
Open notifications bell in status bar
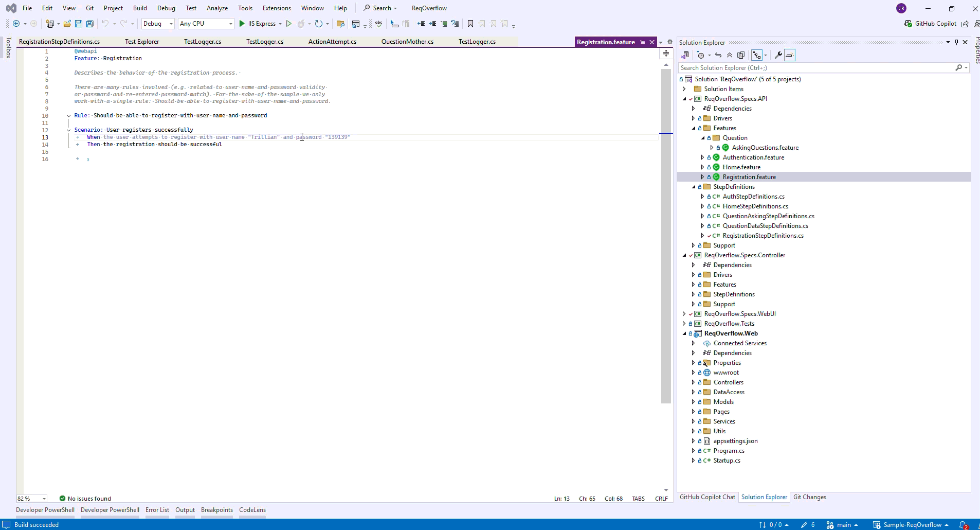coord(964,525)
